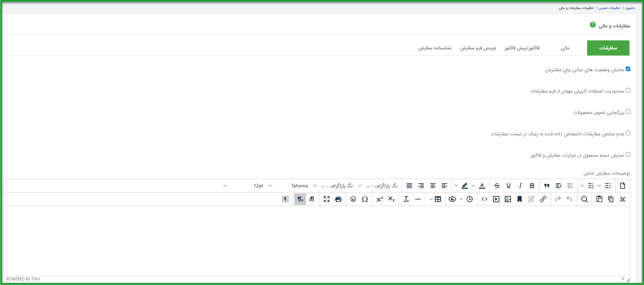
Task: Insert special character Omega
Action: coord(365,199)
